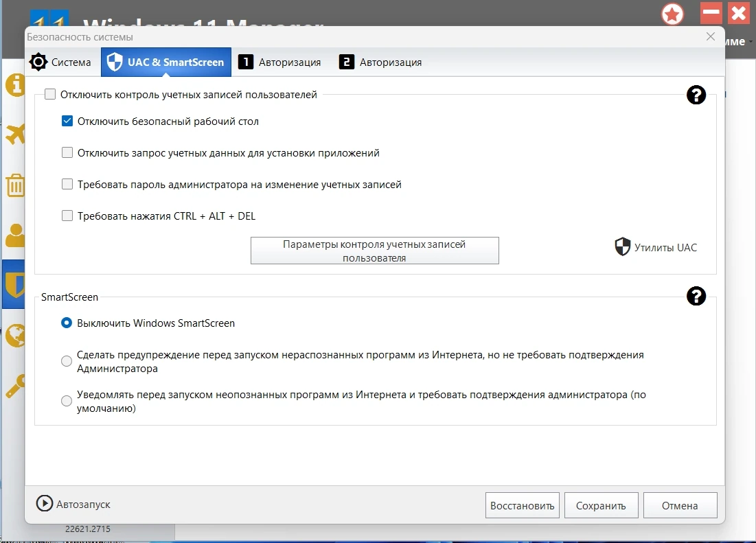756x543 pixels.
Task: Click the build number 22621.2715 text
Action: (x=88, y=529)
